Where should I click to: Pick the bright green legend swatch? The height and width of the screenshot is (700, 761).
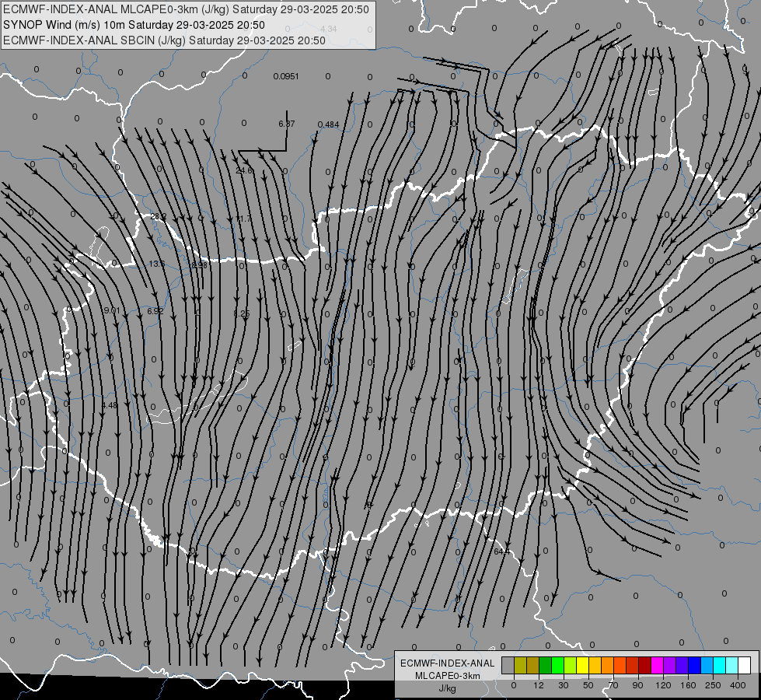(558, 665)
